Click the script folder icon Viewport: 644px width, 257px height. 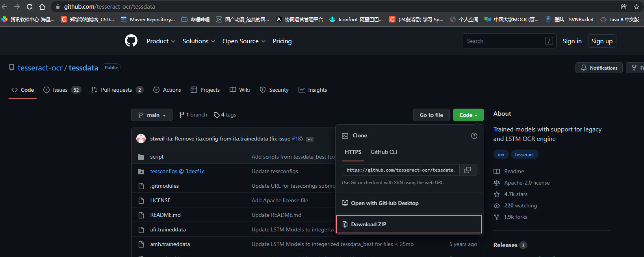[141, 157]
